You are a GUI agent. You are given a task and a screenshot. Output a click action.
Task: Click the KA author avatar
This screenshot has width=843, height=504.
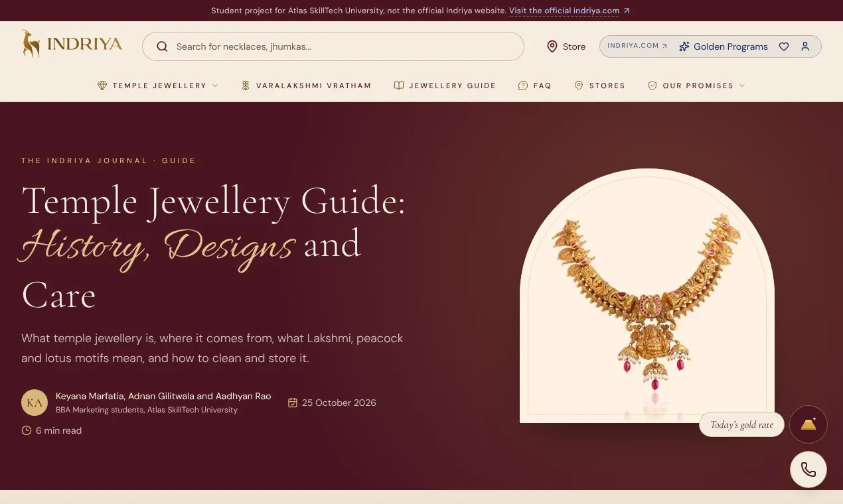click(35, 403)
